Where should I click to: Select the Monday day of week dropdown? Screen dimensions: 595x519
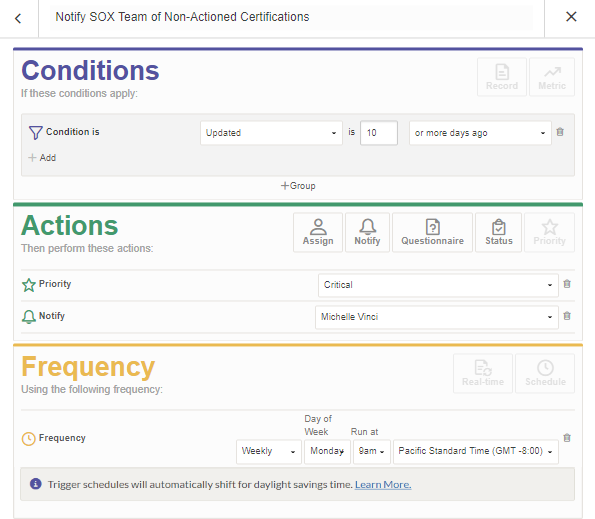327,451
